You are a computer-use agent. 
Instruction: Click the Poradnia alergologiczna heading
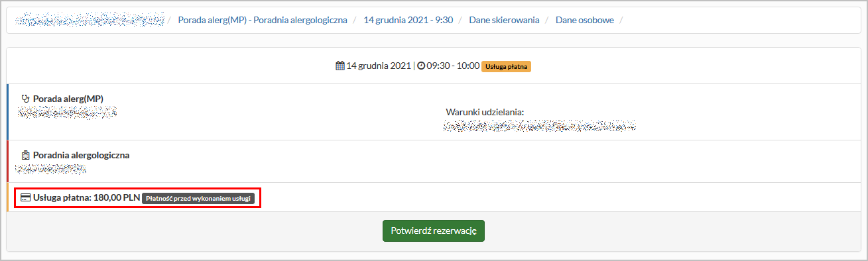click(x=81, y=156)
